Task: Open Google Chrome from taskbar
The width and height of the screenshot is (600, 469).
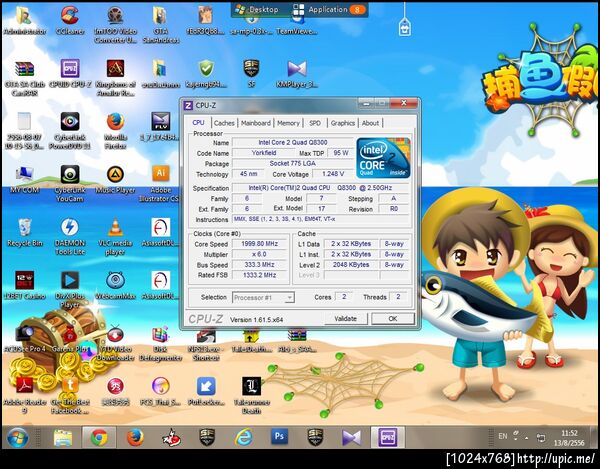Action: (x=99, y=437)
